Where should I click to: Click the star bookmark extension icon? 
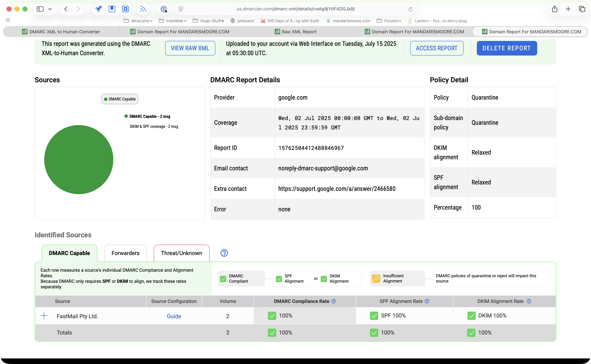coord(125,9)
